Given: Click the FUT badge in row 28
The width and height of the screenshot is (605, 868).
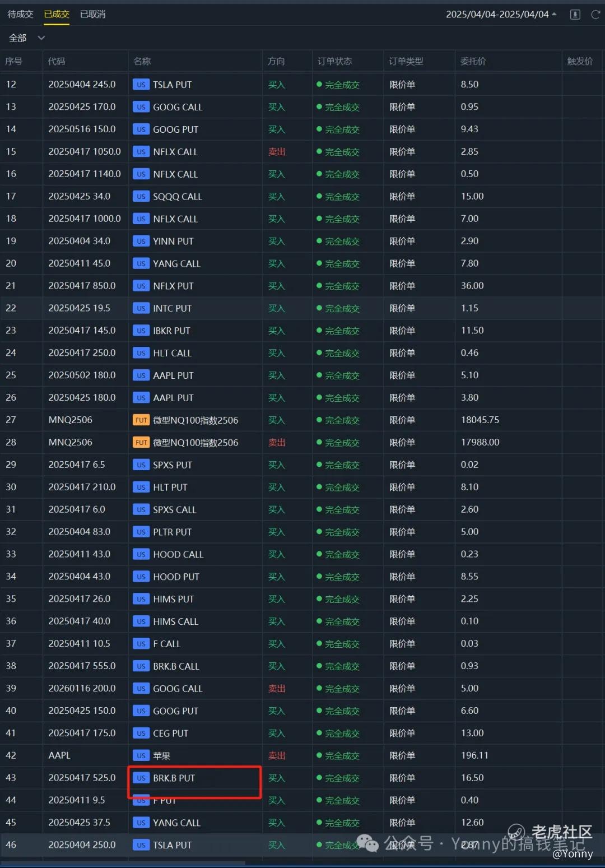Looking at the screenshot, I should [x=141, y=443].
